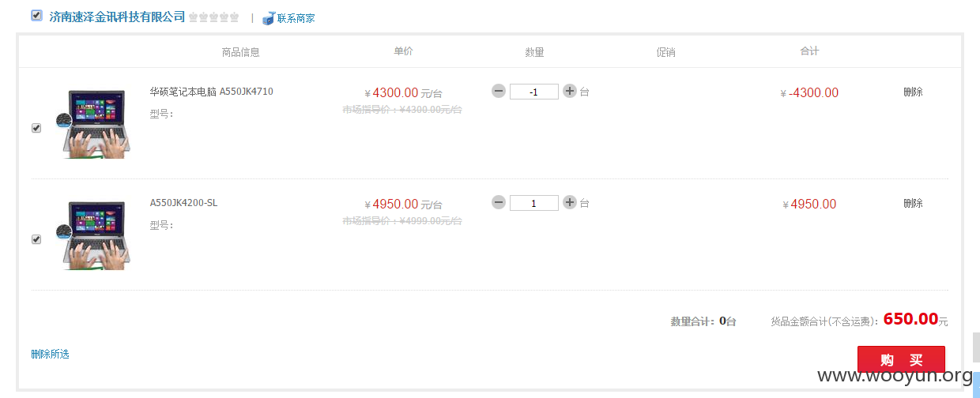Open the 济南速泽金讯科技有限公司 shop link
The image size is (980, 398).
click(117, 17)
